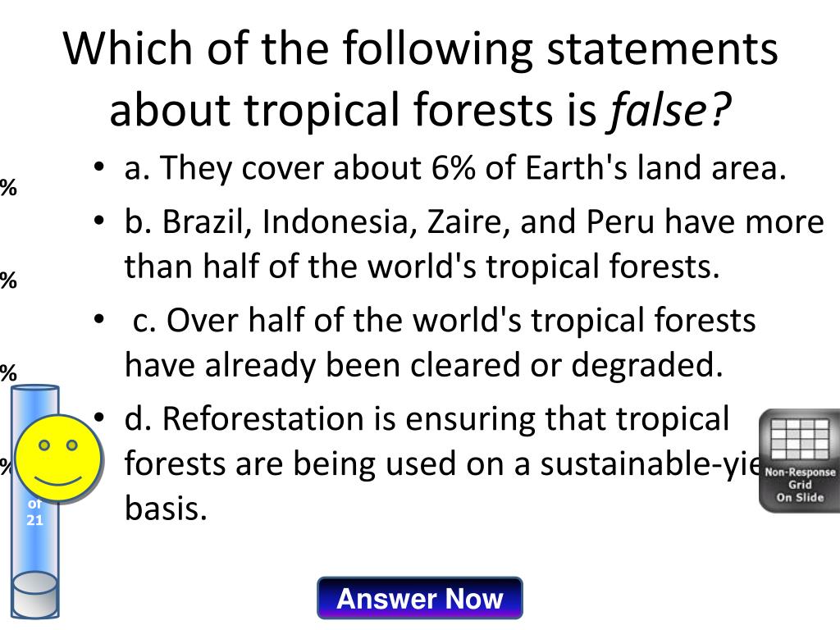The width and height of the screenshot is (840, 630).
Task: Click the 21 count on the cylinder
Action: 34,519
